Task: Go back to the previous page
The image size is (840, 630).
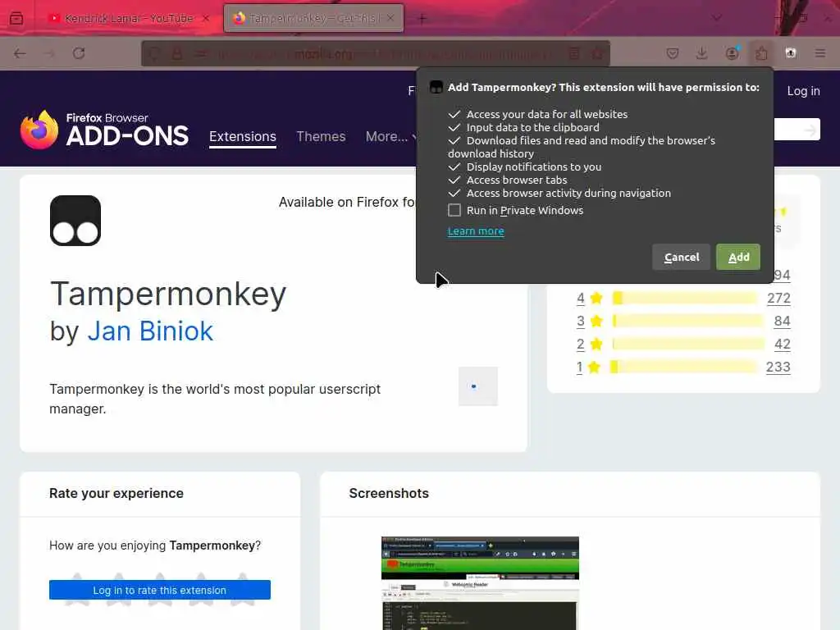Action: 20,53
